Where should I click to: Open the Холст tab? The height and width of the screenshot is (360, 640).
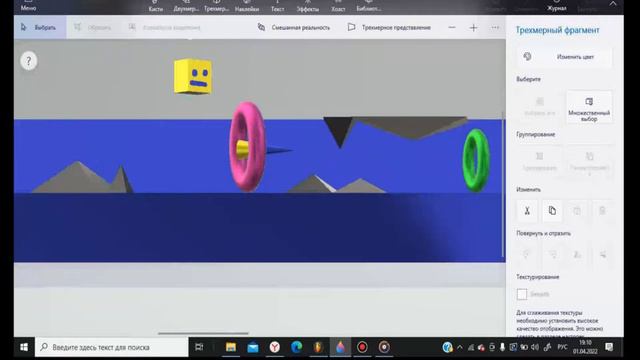(338, 6)
